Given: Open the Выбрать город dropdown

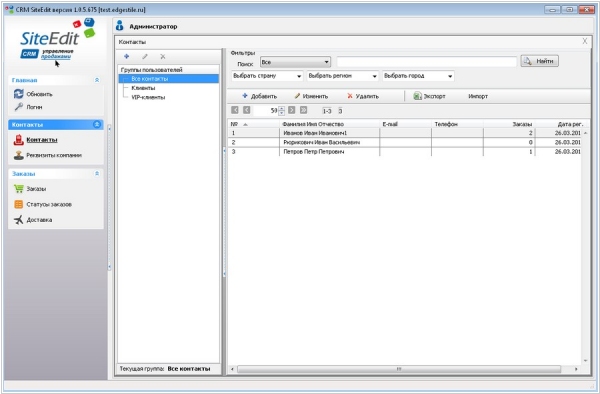Looking at the screenshot, I should [x=418, y=76].
